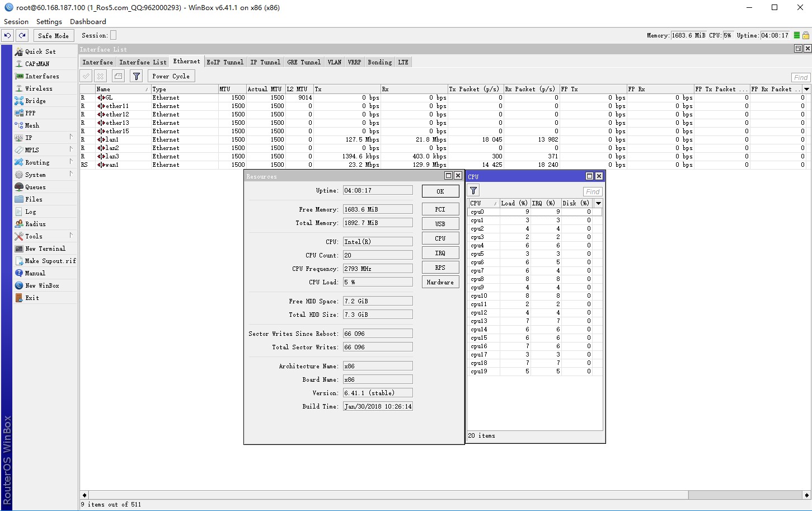Open a New Terminal window
Image resolution: width=812 pixels, height=511 pixels.
[x=45, y=249]
